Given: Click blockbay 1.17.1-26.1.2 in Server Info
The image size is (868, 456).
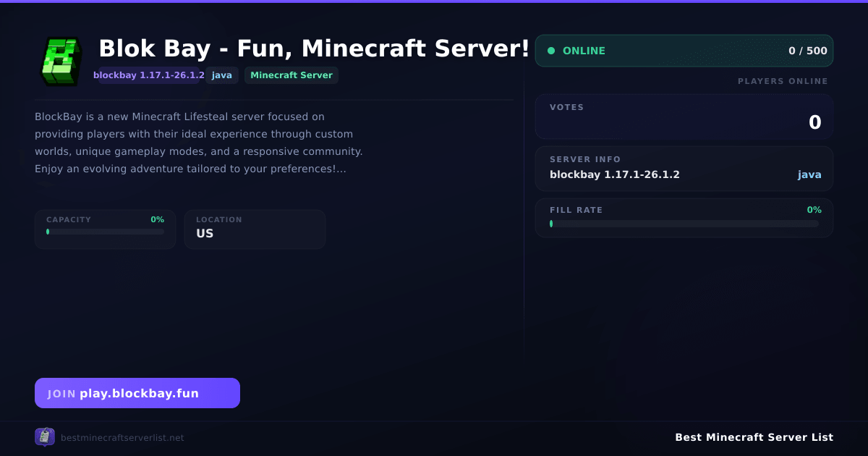Looking at the screenshot, I should pos(615,174).
